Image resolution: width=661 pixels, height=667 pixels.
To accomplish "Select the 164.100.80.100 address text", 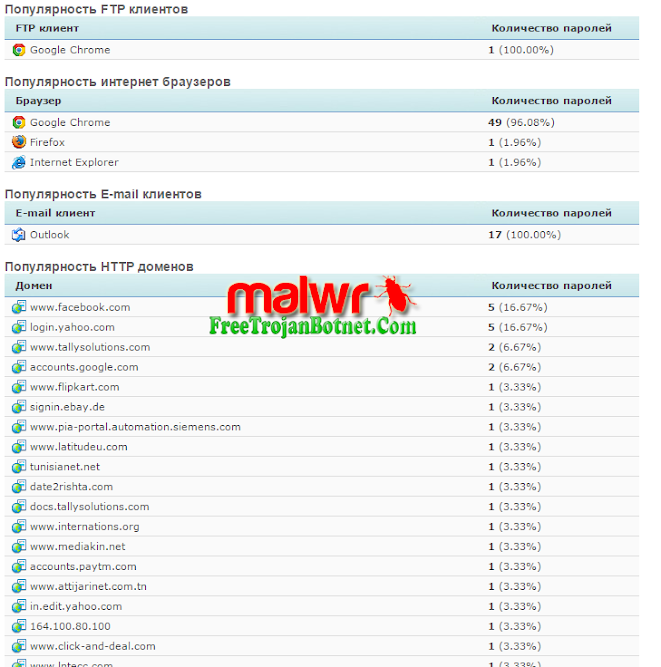I will point(70,627).
